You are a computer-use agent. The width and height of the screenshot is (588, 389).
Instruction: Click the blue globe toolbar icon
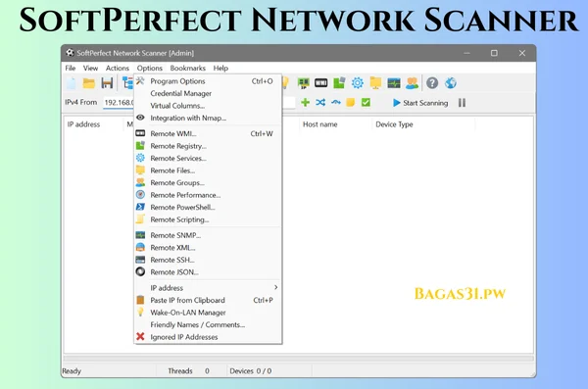[x=451, y=83]
